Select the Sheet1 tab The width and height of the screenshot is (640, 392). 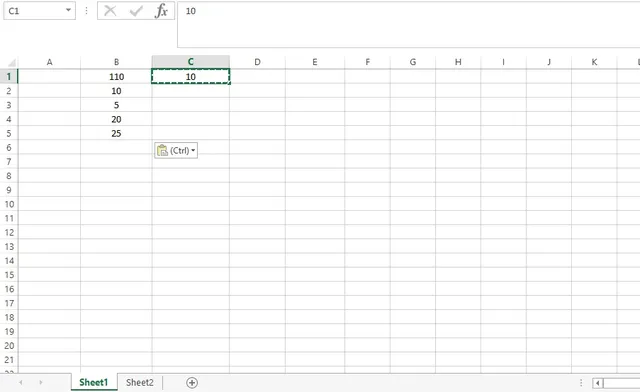(93, 383)
